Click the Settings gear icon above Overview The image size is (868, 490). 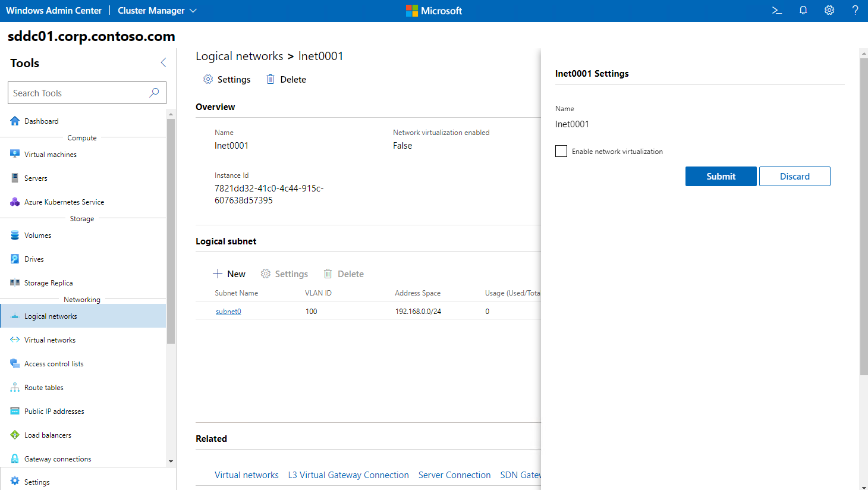point(208,79)
